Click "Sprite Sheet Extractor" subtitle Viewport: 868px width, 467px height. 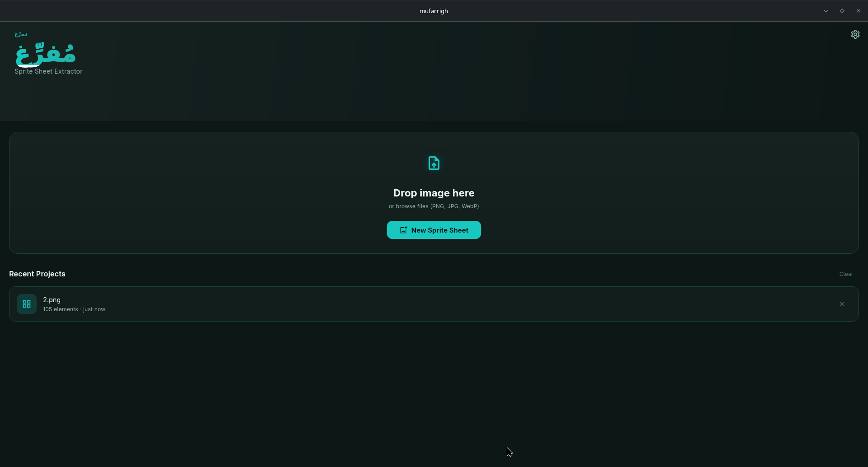(x=48, y=71)
